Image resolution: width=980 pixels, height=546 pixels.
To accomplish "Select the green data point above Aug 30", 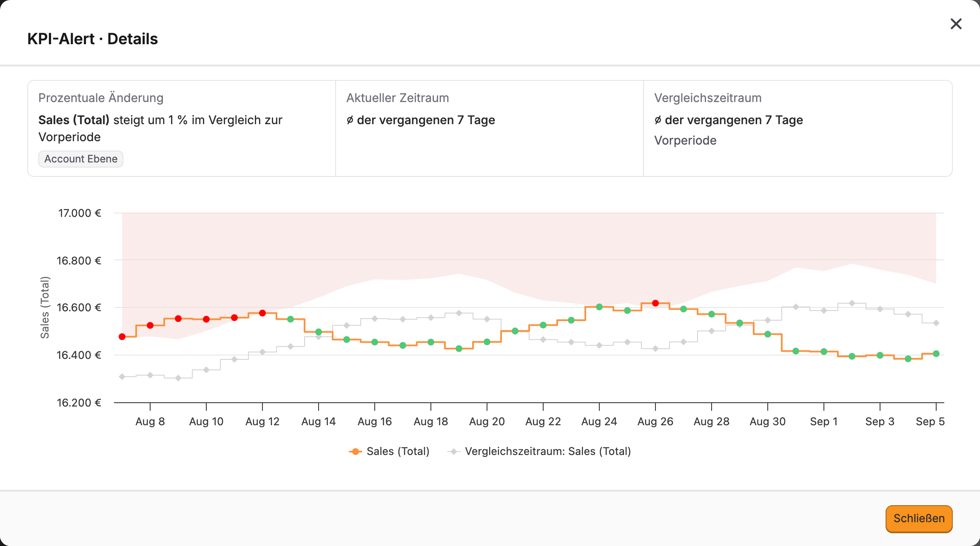I will [x=768, y=334].
